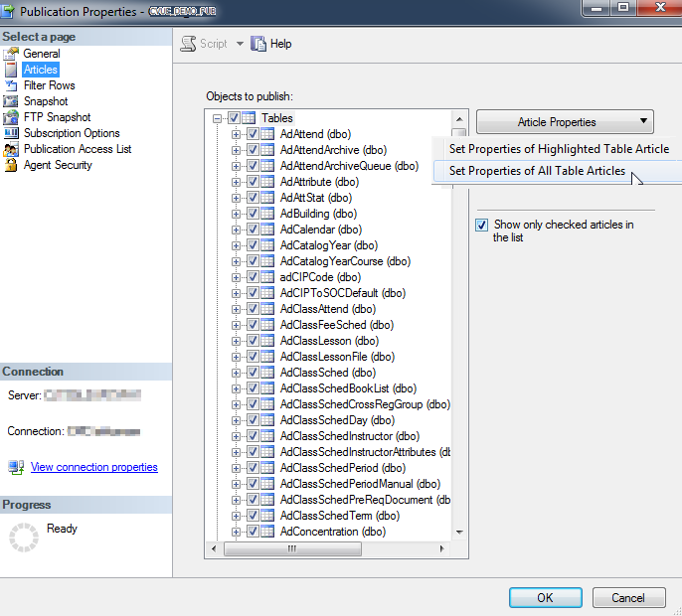Click the OK button
This screenshot has height=616, width=682.
(x=545, y=597)
